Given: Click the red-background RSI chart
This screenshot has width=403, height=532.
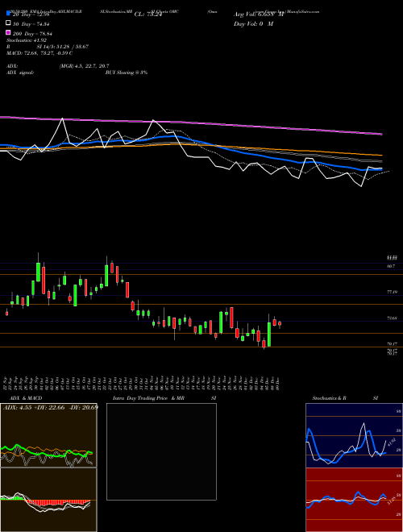Looking at the screenshot, I should 354,500.
